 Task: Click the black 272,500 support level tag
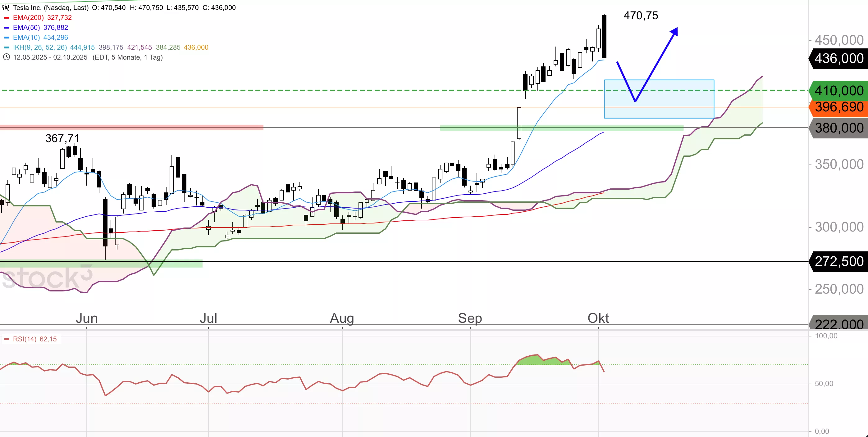pos(839,261)
